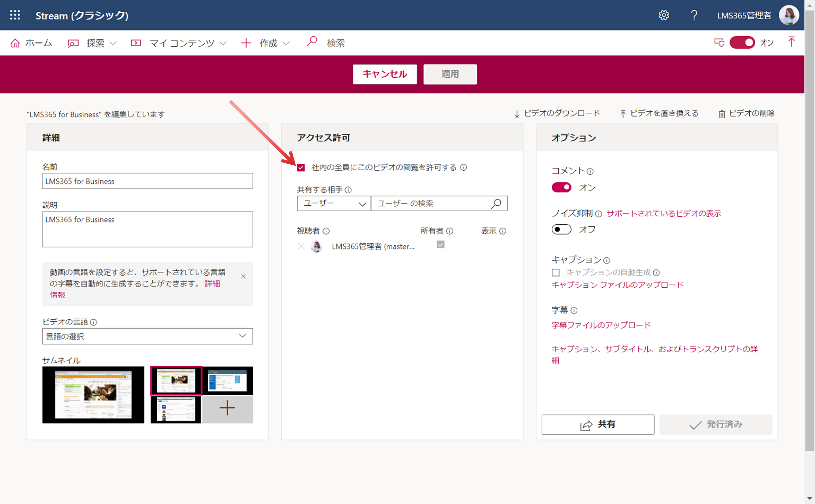Click info icon next to 視聴者

[326, 231]
